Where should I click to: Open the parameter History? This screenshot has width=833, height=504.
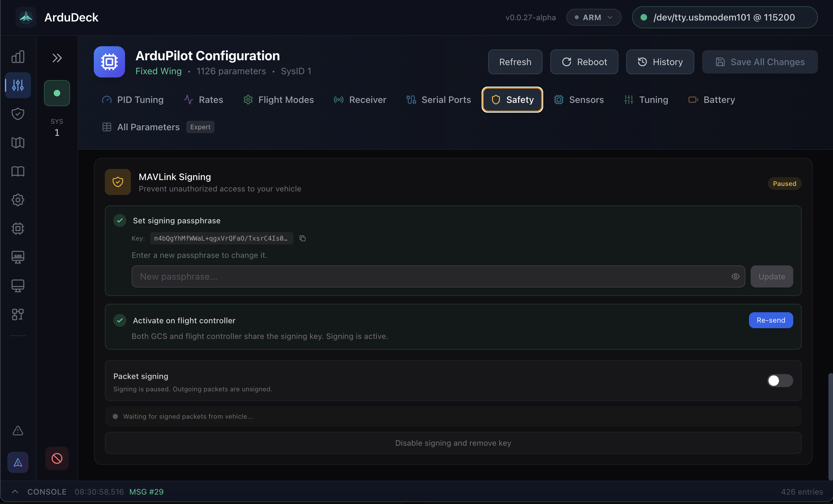(660, 62)
